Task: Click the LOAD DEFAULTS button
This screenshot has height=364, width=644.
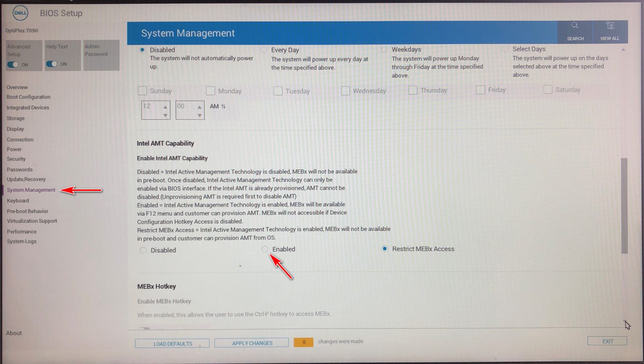Action: coord(172,343)
